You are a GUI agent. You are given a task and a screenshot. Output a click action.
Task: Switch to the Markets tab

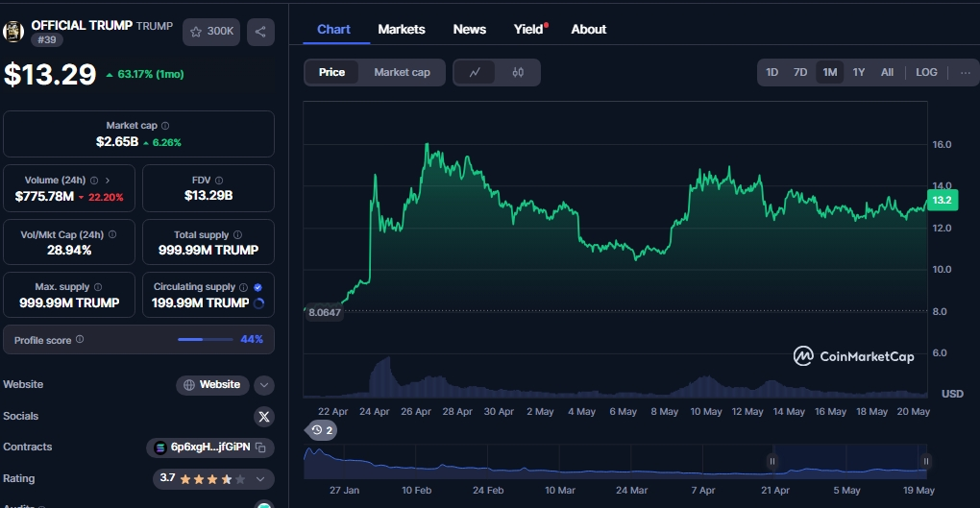[x=402, y=30]
